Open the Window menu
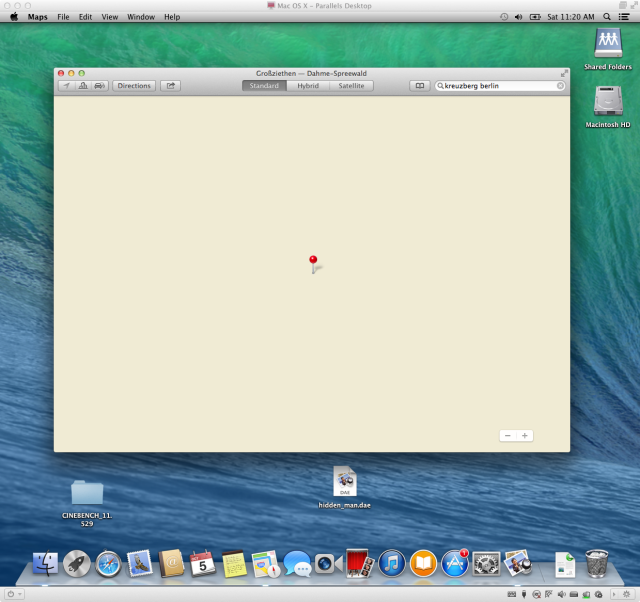The width and height of the screenshot is (640, 602). (141, 17)
